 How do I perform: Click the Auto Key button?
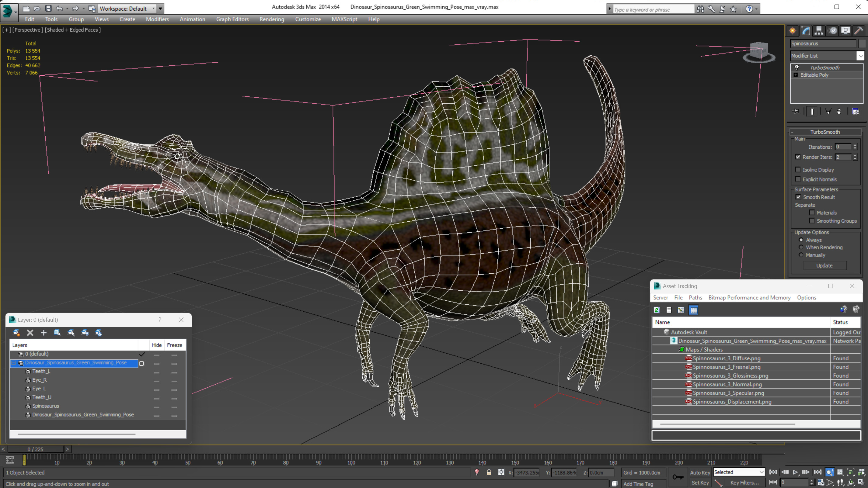[700, 472]
